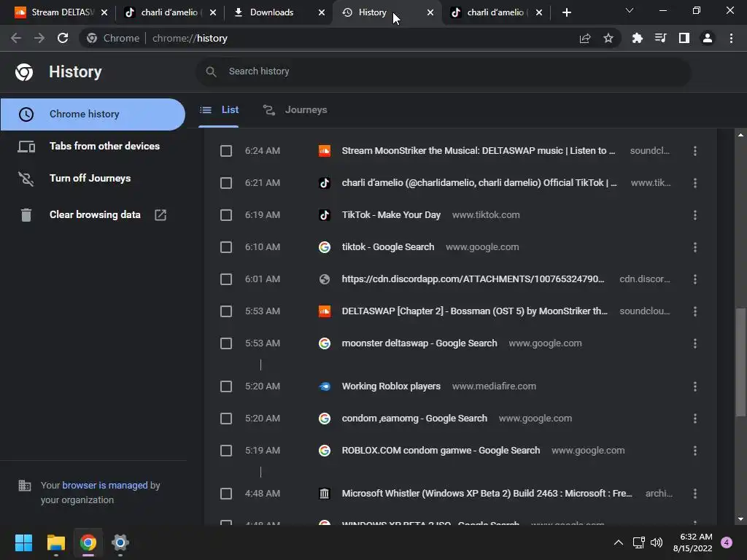Click Google favicon of tiktok search entry
The width and height of the screenshot is (747, 560).
coord(325,247)
